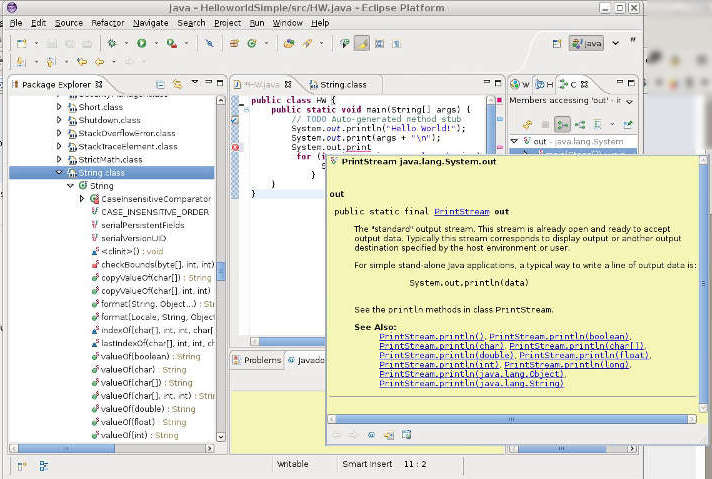This screenshot has height=479, width=712.
Task: Click the Back navigation arrow icon
Action: click(99, 61)
